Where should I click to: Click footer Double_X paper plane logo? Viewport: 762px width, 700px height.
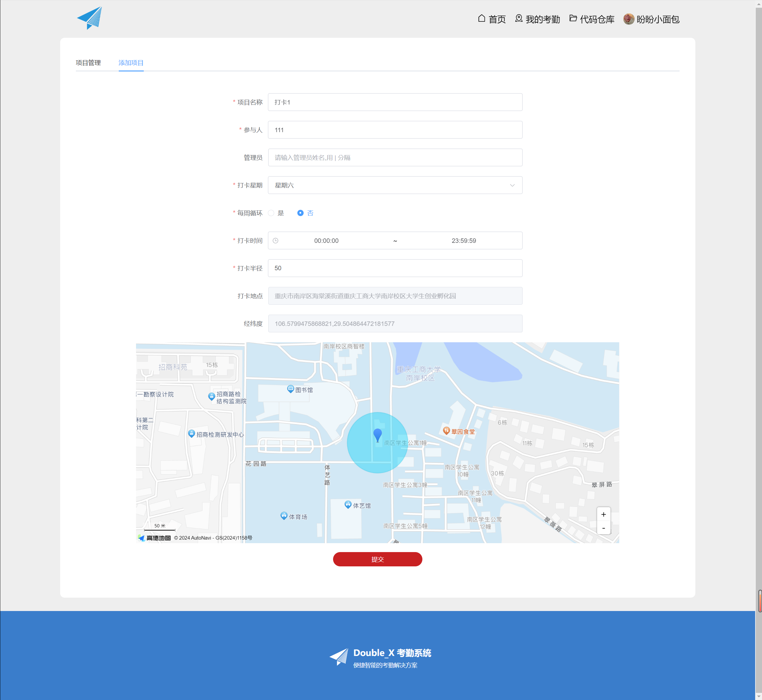tap(339, 657)
